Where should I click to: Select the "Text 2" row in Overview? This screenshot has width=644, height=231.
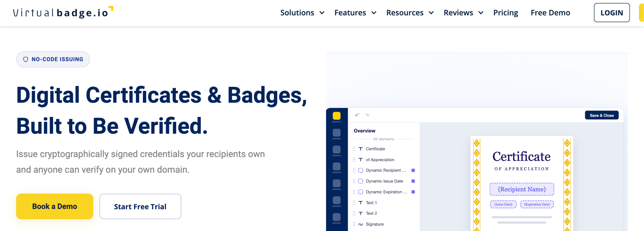pyautogui.click(x=384, y=213)
